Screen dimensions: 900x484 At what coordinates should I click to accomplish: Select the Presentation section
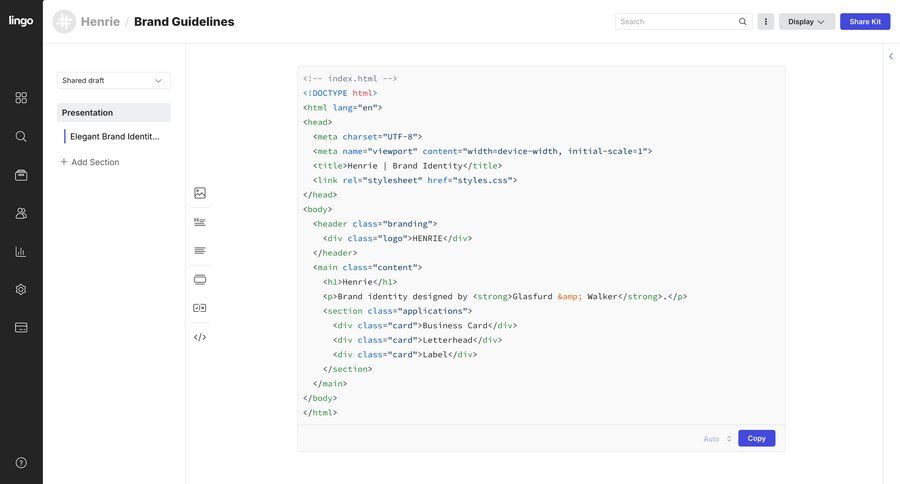coord(114,113)
